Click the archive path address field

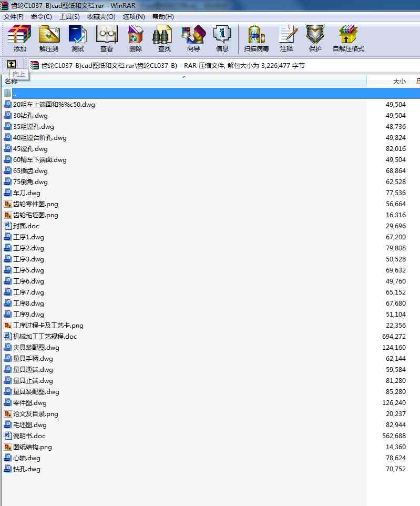pyautogui.click(x=224, y=66)
